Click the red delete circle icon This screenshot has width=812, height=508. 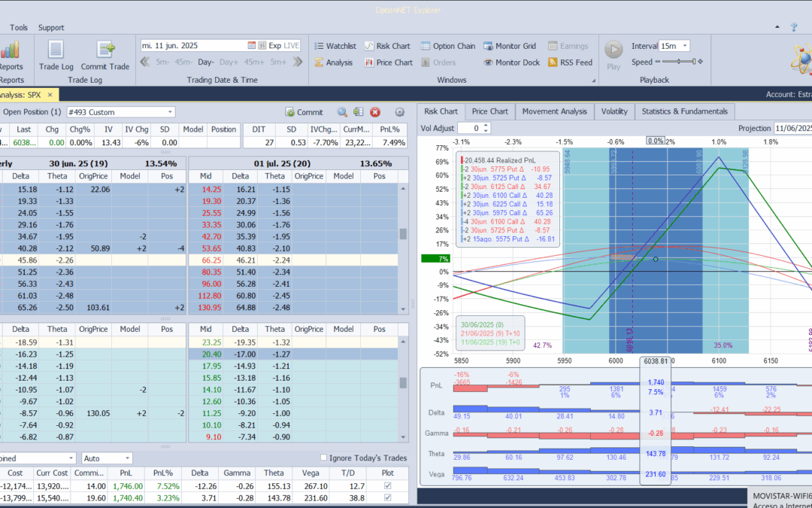(375, 112)
